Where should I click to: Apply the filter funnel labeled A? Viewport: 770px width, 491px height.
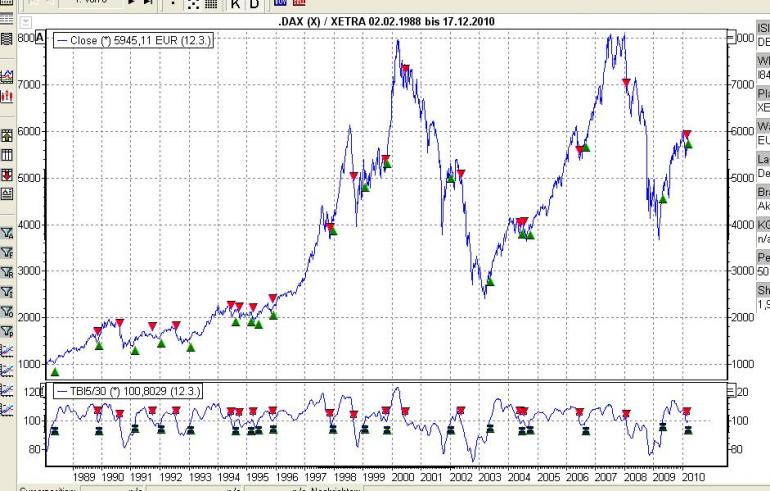click(x=7, y=233)
